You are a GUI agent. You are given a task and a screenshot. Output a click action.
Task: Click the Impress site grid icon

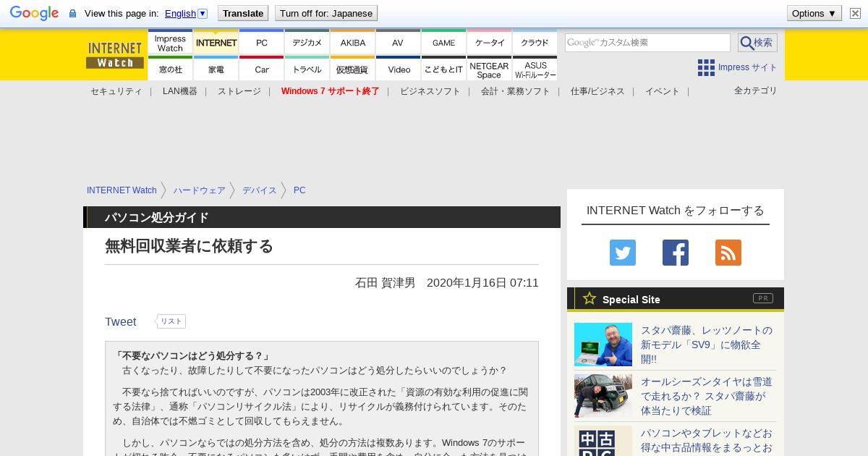coord(706,67)
